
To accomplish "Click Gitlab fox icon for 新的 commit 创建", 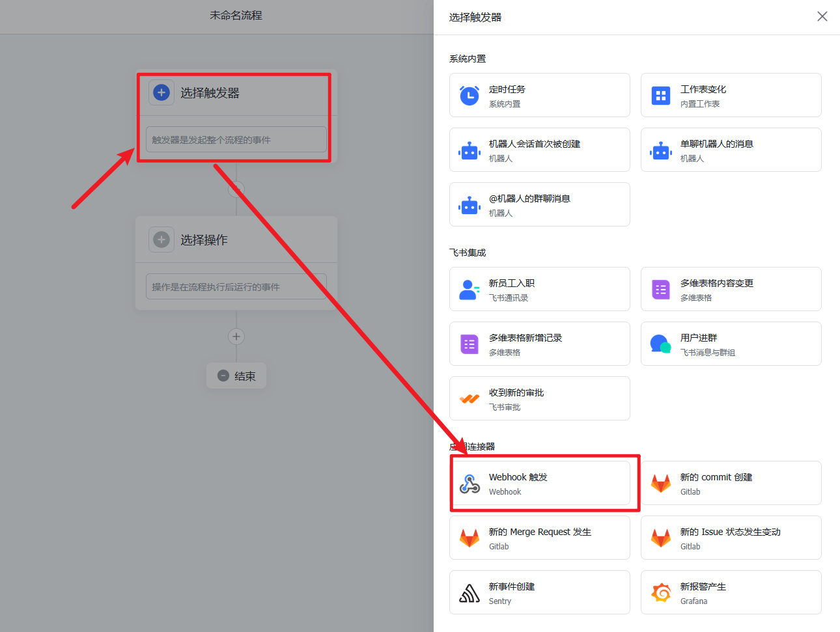I will click(661, 484).
